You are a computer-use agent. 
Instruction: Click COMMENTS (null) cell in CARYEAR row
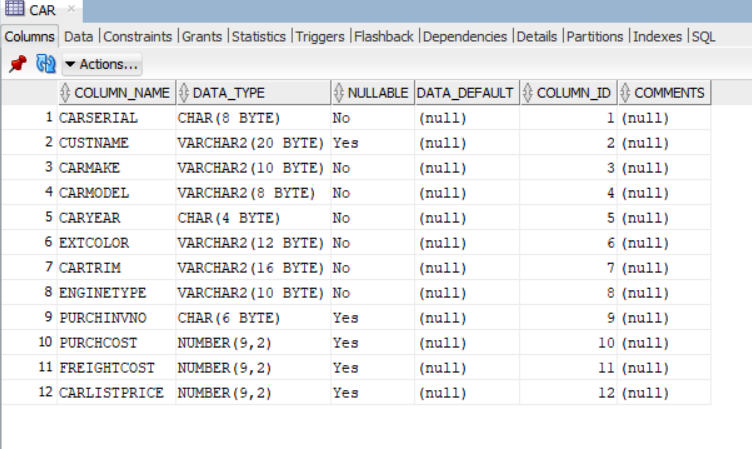[x=665, y=218]
